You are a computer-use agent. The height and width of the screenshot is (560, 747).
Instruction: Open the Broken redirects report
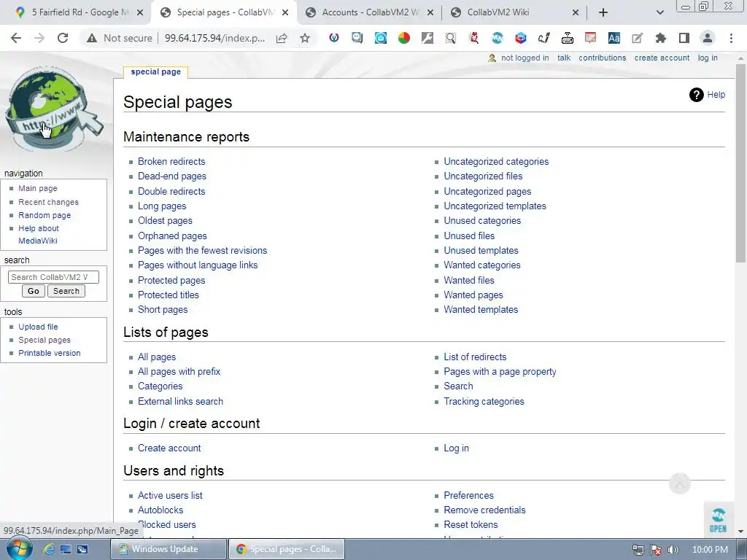coord(171,161)
